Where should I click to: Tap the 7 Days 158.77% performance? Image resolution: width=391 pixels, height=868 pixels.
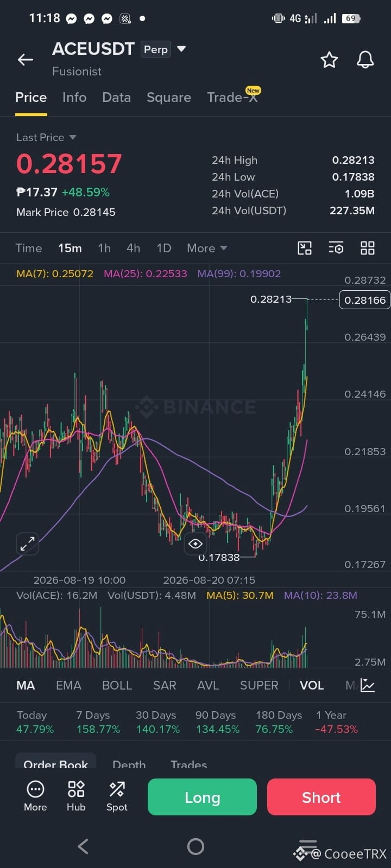[98, 722]
